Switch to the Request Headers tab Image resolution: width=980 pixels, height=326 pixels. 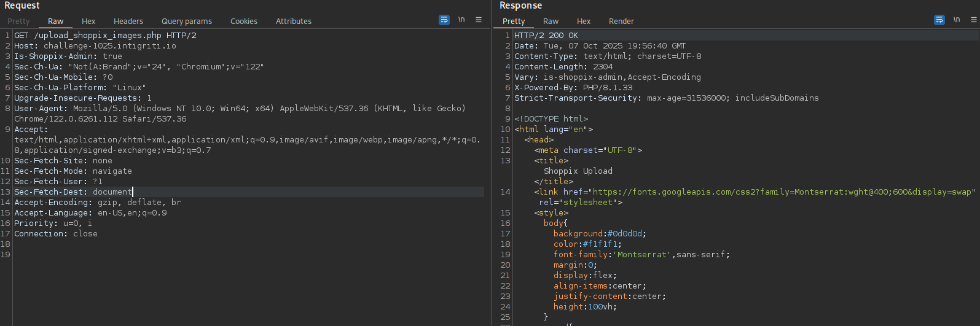pos(128,21)
